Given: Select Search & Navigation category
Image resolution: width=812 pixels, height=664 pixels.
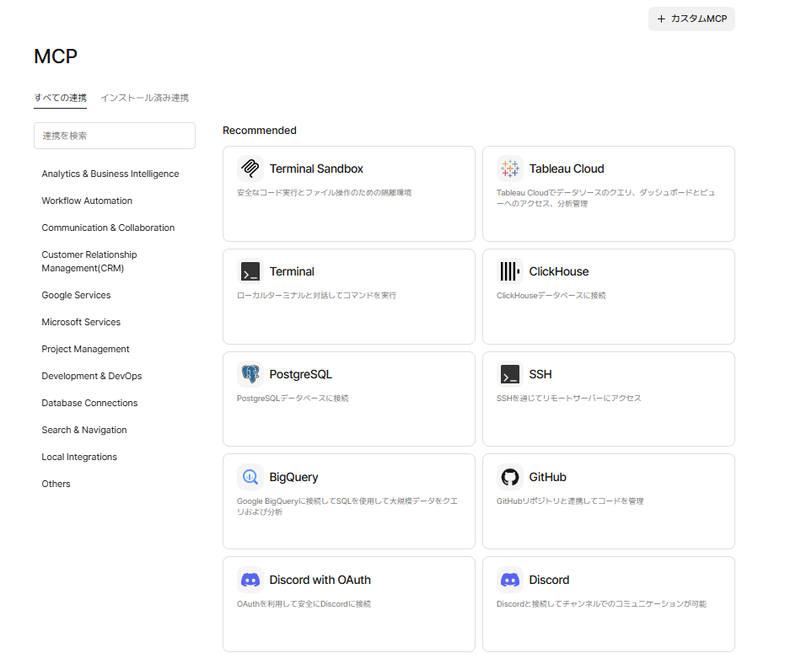Looking at the screenshot, I should click(84, 430).
